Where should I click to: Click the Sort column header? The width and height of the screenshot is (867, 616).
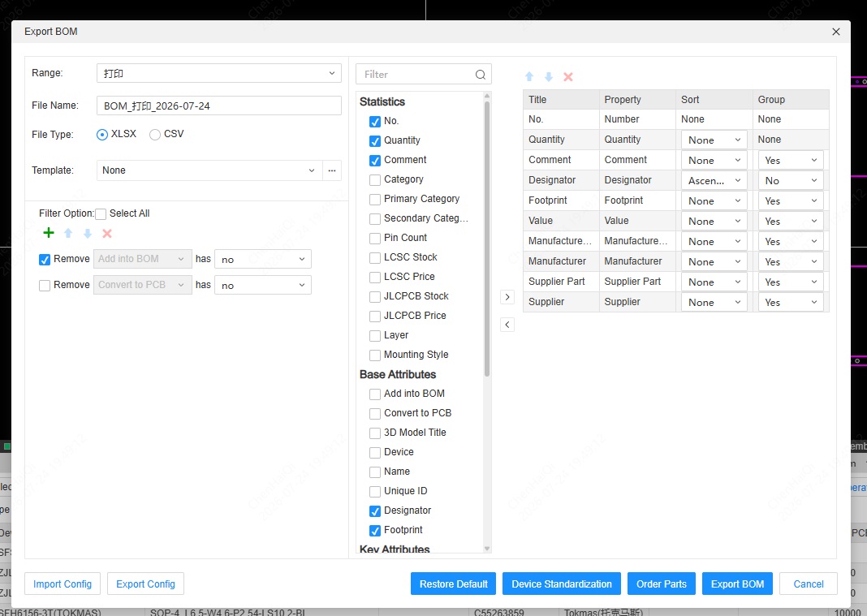(714, 100)
